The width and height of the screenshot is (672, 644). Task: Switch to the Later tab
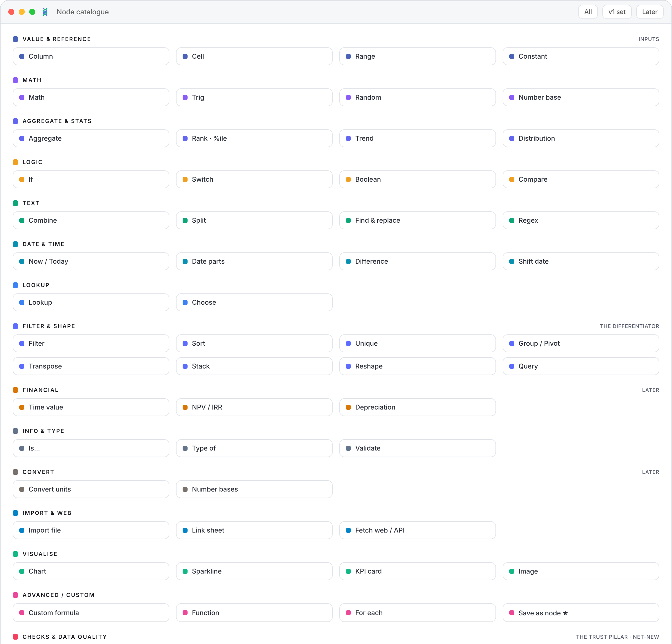point(649,12)
